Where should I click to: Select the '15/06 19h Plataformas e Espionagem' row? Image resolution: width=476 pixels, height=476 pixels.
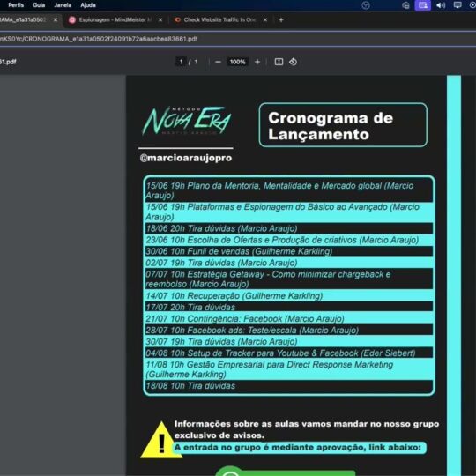click(289, 212)
